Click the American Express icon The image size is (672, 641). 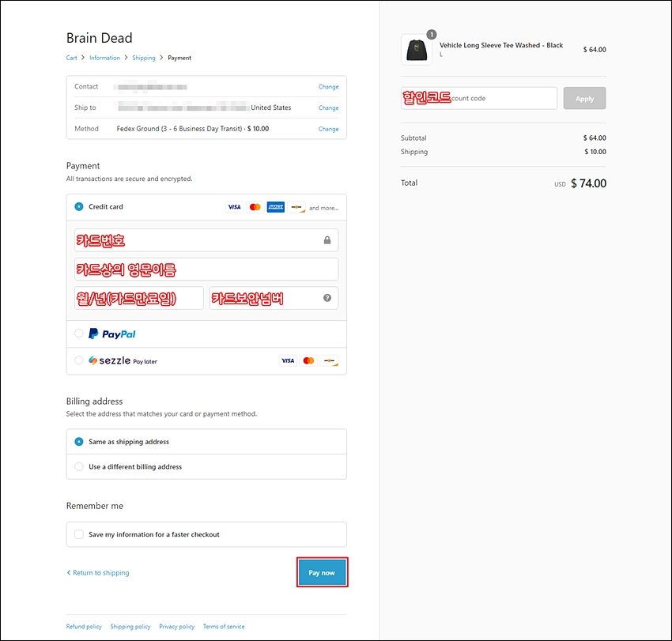tap(276, 207)
